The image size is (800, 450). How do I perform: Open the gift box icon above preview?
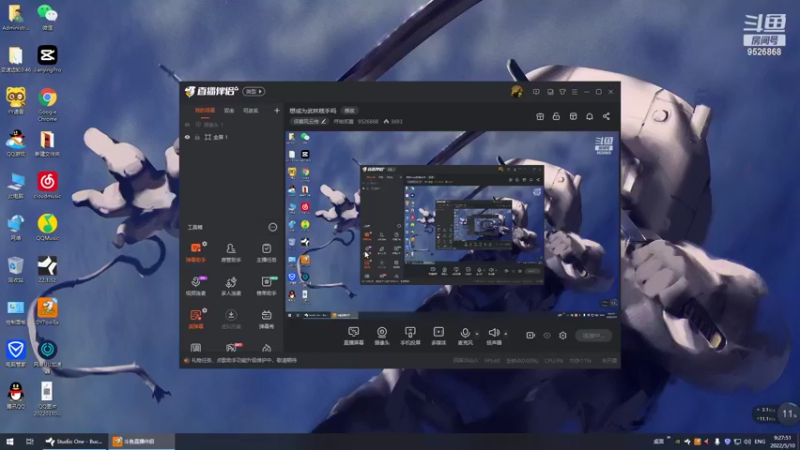pos(540,116)
